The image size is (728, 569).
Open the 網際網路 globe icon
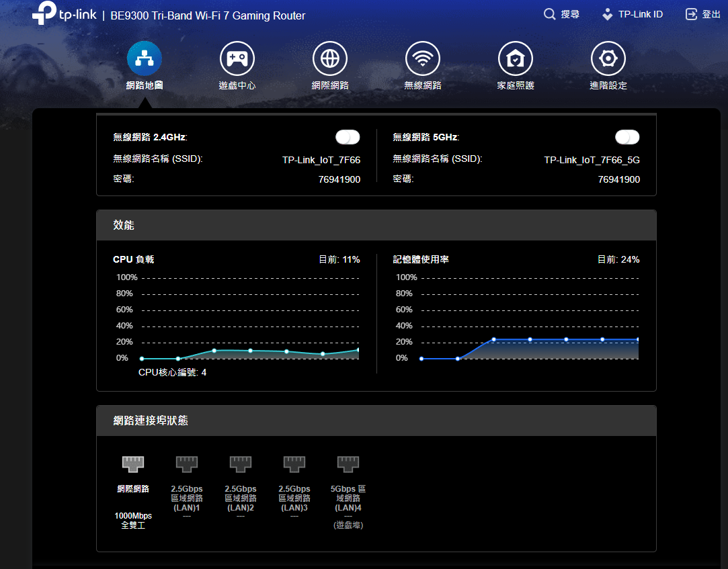click(330, 58)
